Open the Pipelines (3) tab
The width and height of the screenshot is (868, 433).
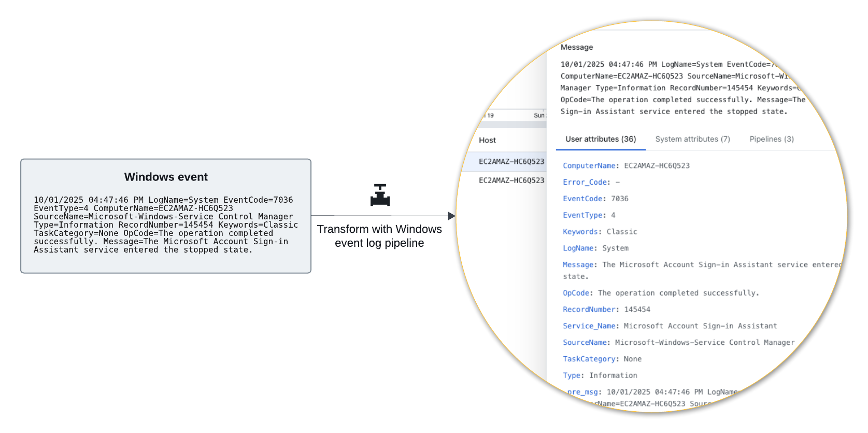[x=771, y=139]
